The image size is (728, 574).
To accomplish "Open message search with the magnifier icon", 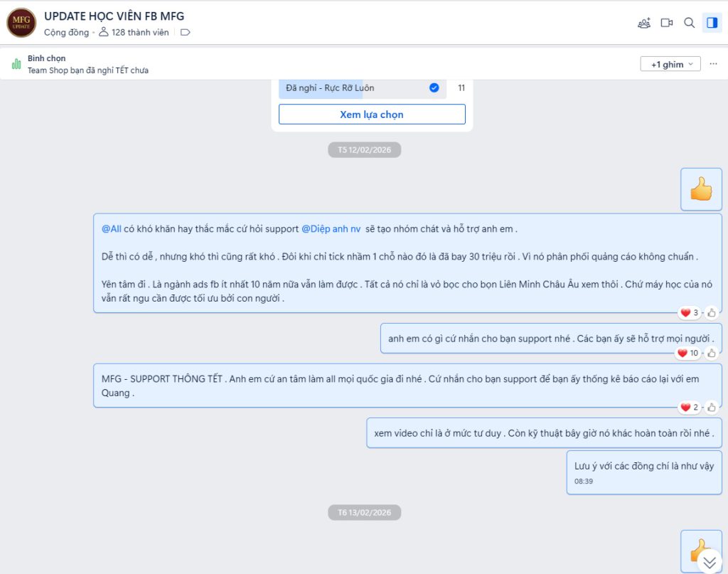I will pyautogui.click(x=689, y=23).
